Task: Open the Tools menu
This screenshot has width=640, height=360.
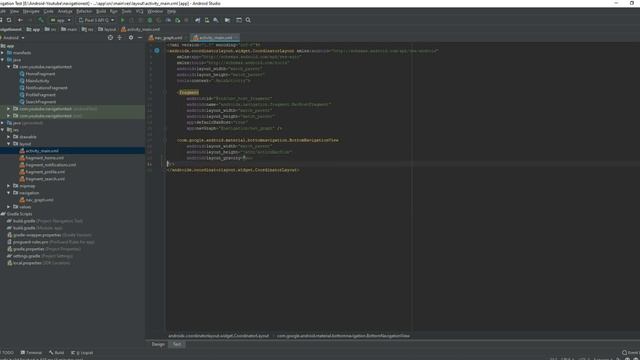Action: 127,11
